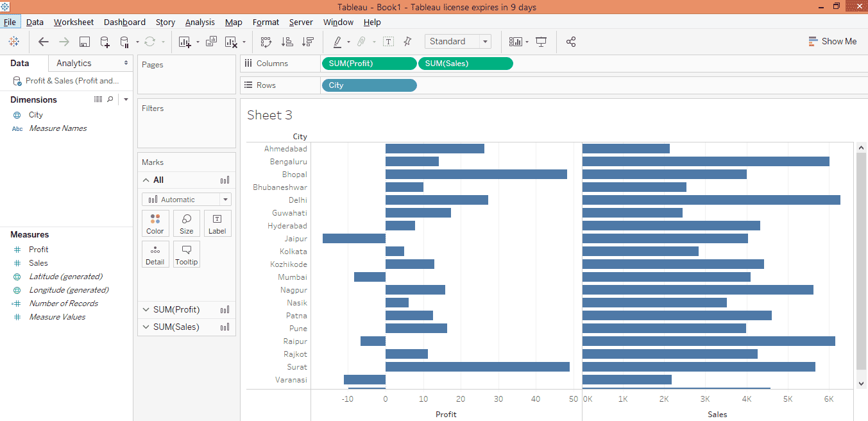
Task: Open the Standard fit dropdown
Action: (x=485, y=41)
